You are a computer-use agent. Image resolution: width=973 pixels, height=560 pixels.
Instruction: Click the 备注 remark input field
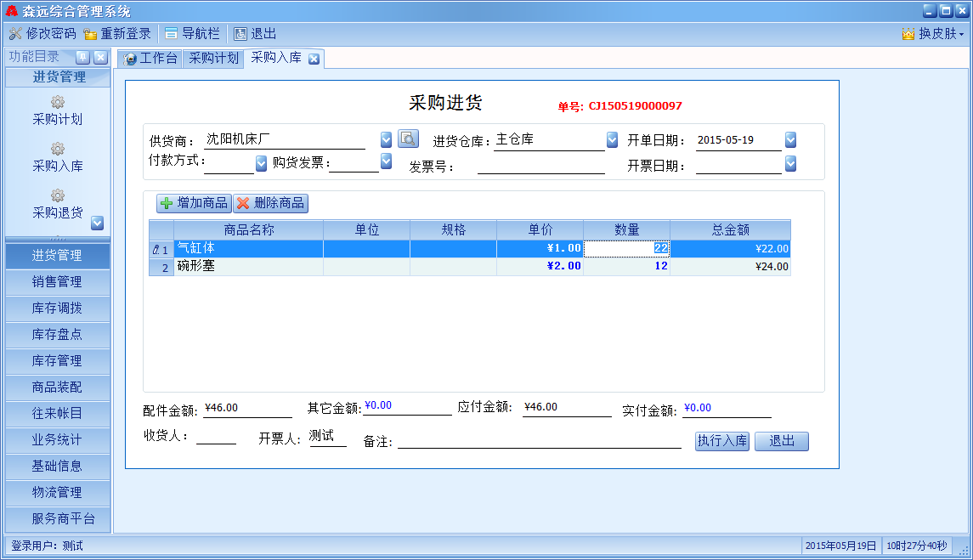point(539,440)
